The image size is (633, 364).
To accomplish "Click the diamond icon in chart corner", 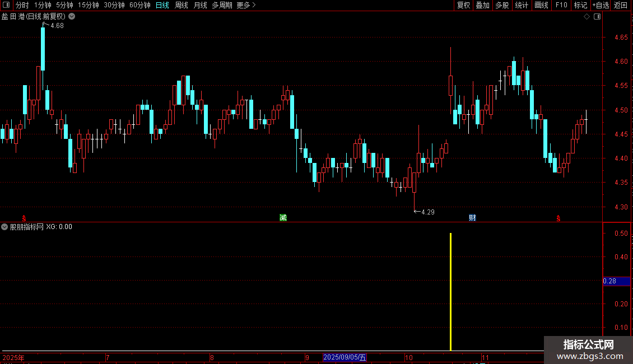I will click(x=587, y=17).
